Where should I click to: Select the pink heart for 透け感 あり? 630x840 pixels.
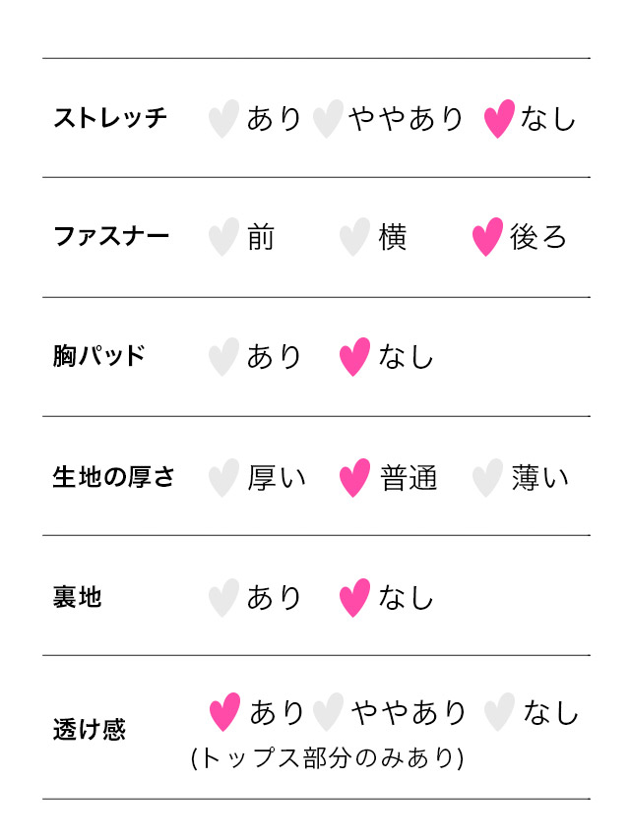point(225,712)
